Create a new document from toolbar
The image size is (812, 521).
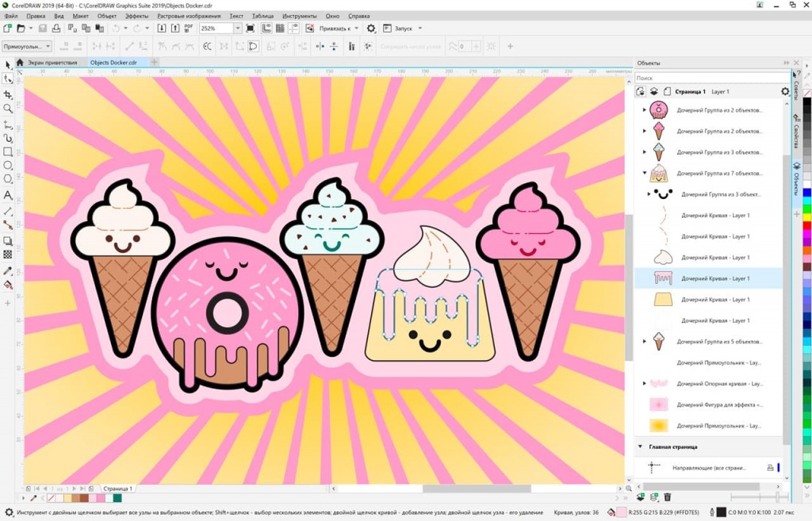pos(8,28)
